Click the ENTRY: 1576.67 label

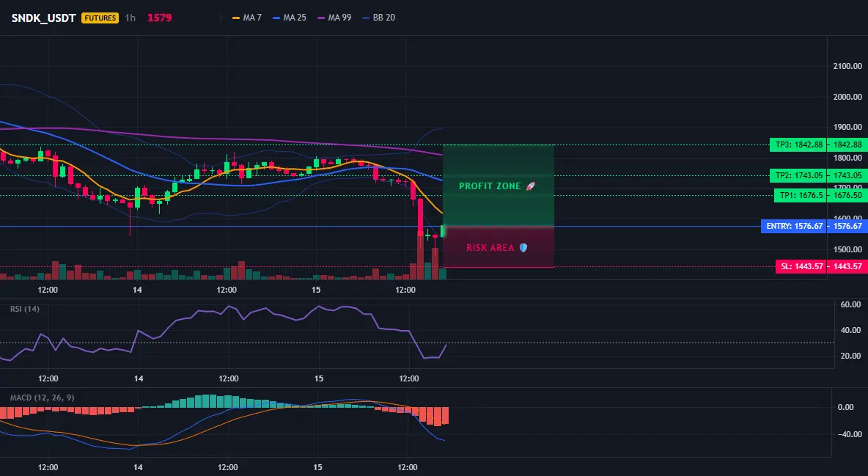tap(793, 226)
